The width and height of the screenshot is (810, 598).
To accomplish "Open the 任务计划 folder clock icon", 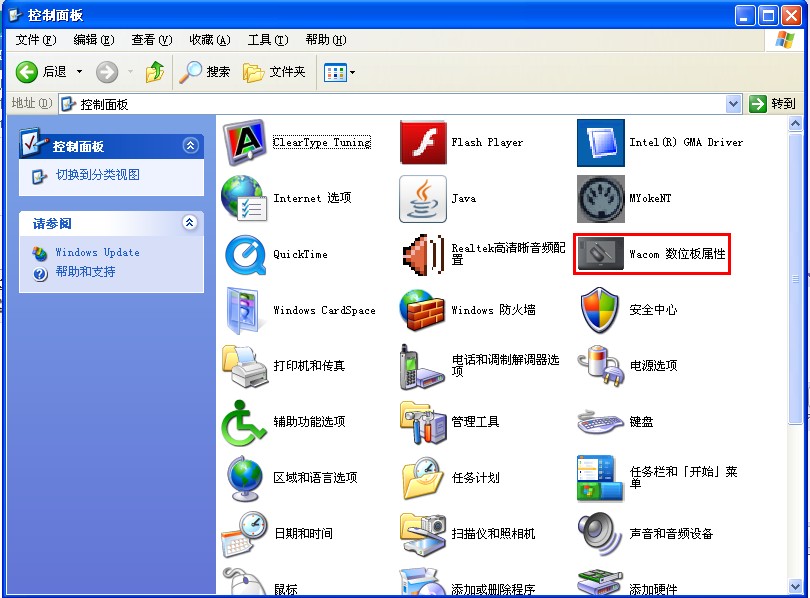I will pos(423,478).
